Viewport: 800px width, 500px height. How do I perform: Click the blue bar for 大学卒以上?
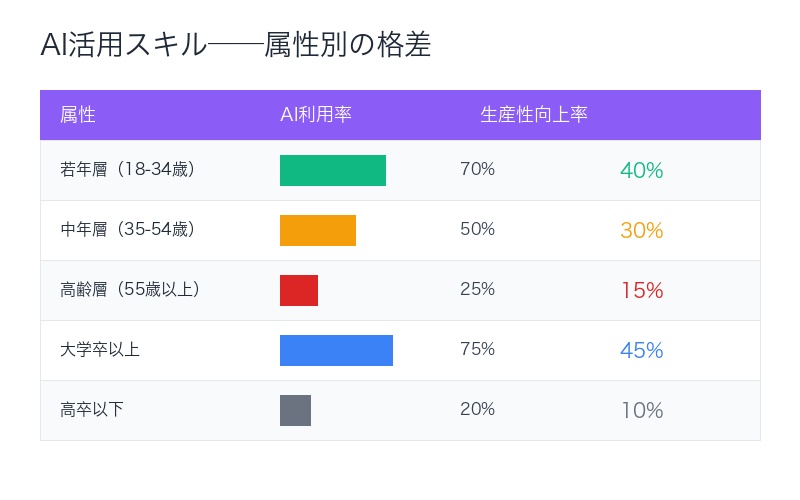(336, 350)
